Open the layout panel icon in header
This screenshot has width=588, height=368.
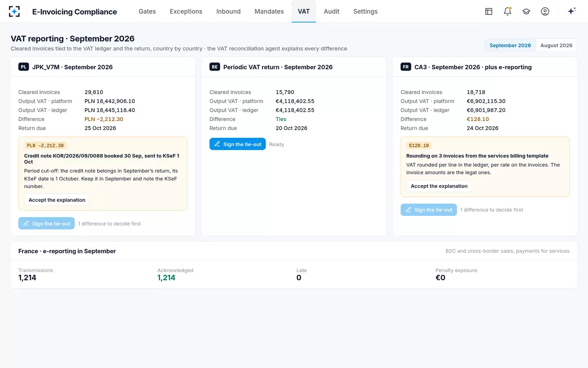(x=489, y=11)
